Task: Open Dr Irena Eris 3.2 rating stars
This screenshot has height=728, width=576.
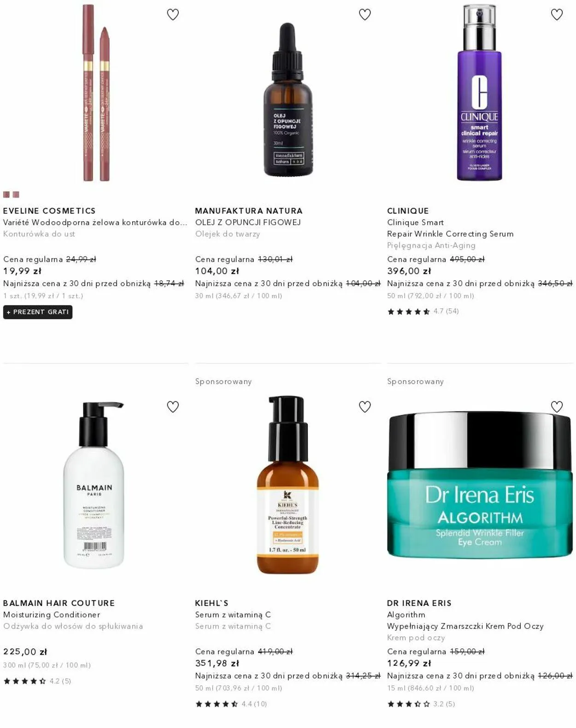Action: 421,704
